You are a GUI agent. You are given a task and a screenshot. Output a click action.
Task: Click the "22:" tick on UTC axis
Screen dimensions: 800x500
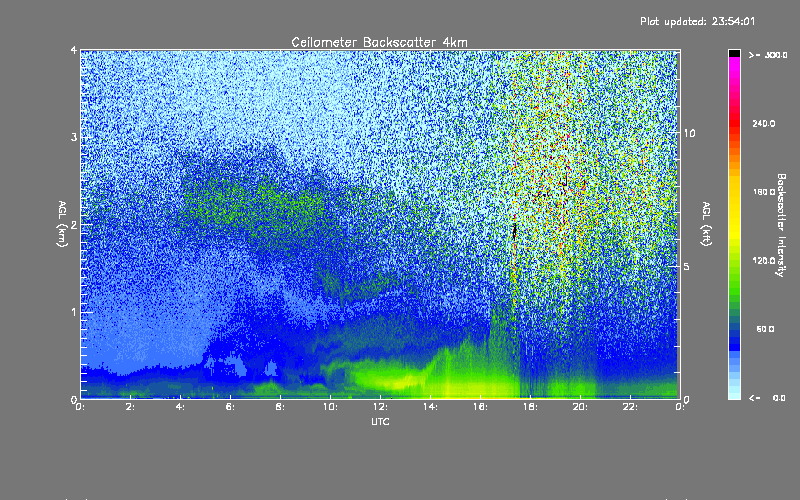point(630,407)
